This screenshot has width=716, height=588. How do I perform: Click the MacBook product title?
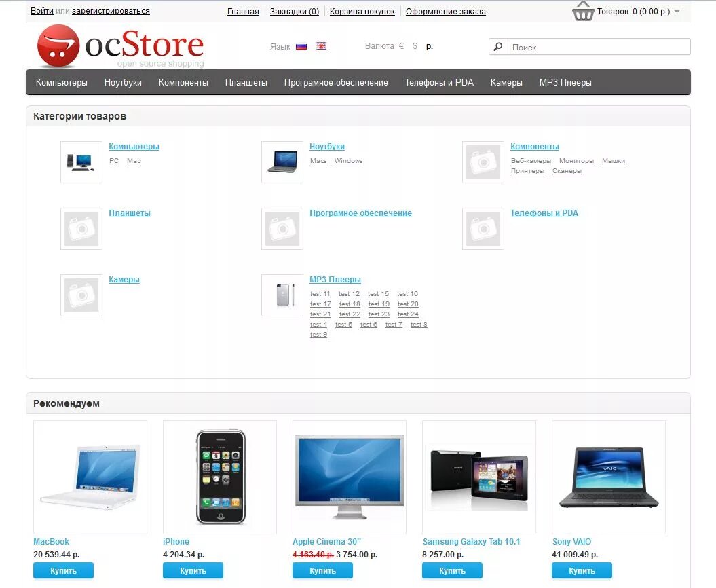(x=51, y=541)
